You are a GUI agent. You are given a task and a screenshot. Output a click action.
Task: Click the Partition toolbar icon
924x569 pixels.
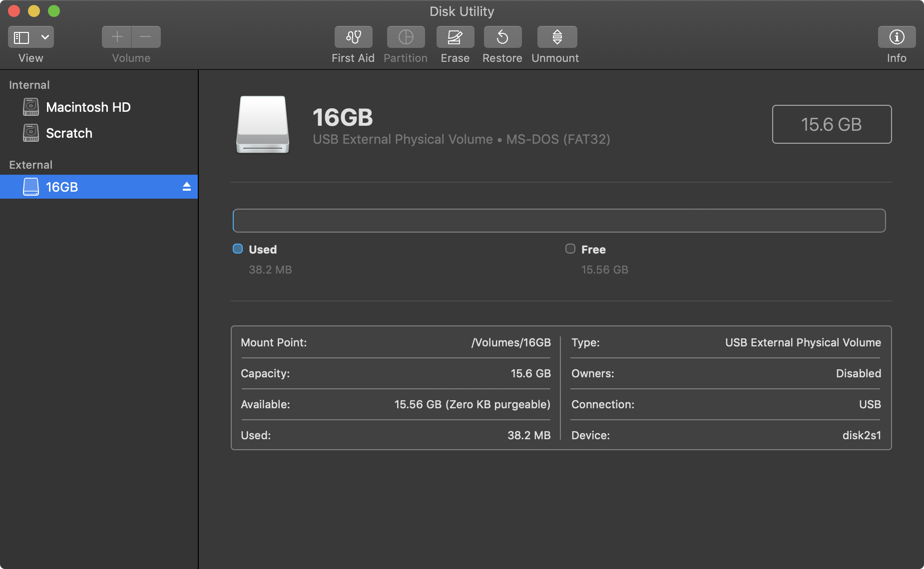point(406,36)
